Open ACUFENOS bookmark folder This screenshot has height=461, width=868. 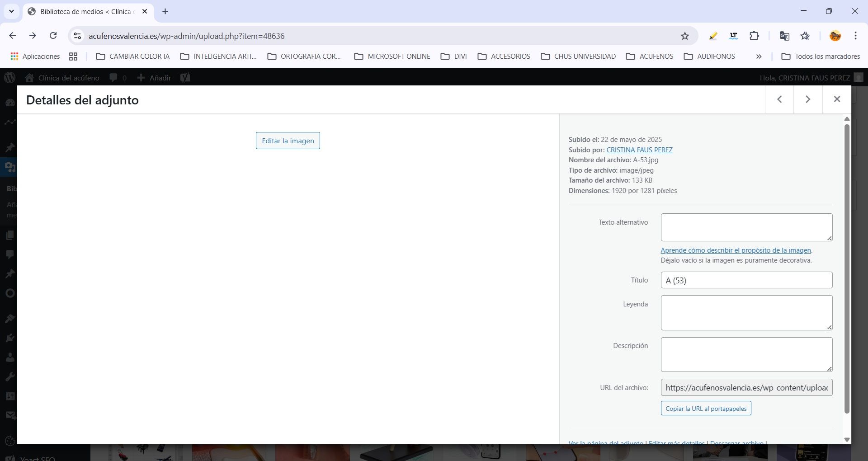[x=650, y=56]
